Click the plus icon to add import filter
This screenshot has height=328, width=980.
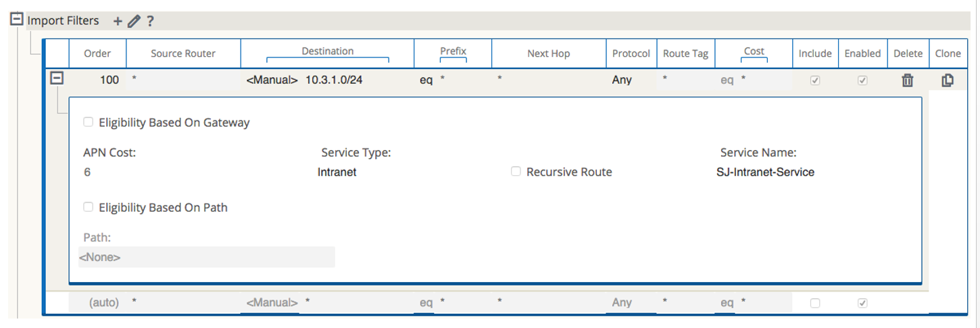click(118, 21)
